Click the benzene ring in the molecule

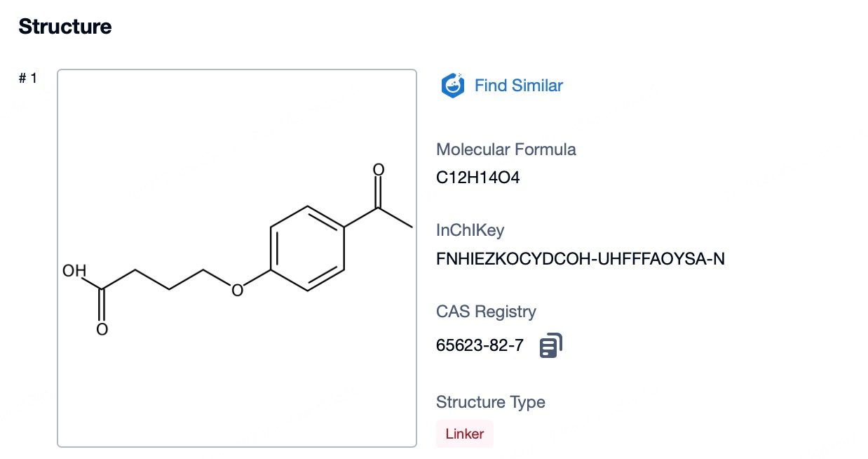[x=307, y=248]
